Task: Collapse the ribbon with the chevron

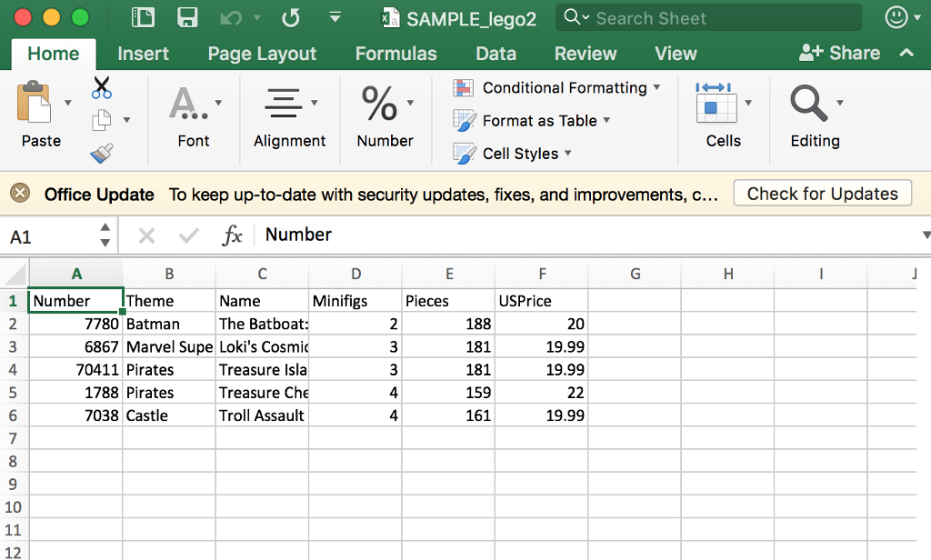Action: [x=906, y=53]
